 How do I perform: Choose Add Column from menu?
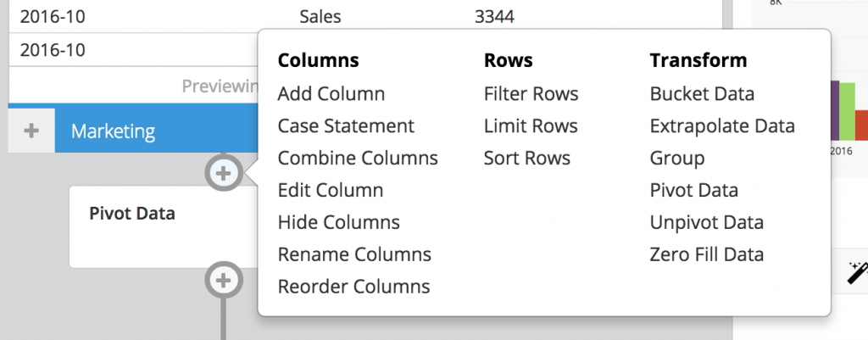point(331,93)
